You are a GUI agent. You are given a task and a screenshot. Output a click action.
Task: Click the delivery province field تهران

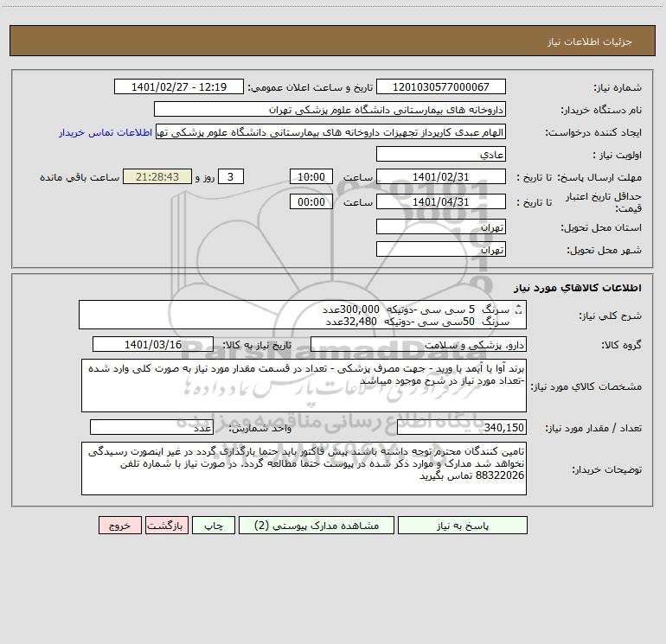click(441, 227)
